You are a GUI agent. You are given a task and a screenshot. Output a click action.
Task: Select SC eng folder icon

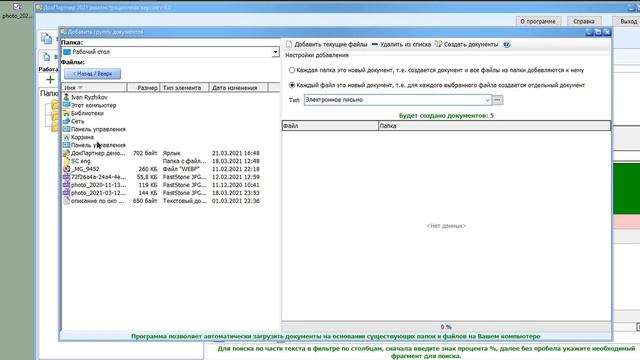pyautogui.click(x=67, y=161)
